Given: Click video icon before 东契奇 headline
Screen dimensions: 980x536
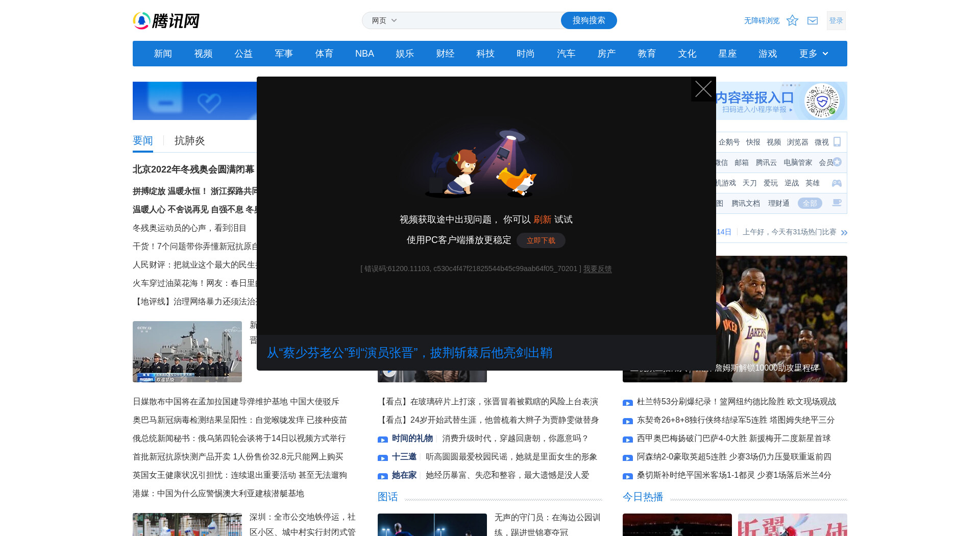Looking at the screenshot, I should point(628,421).
